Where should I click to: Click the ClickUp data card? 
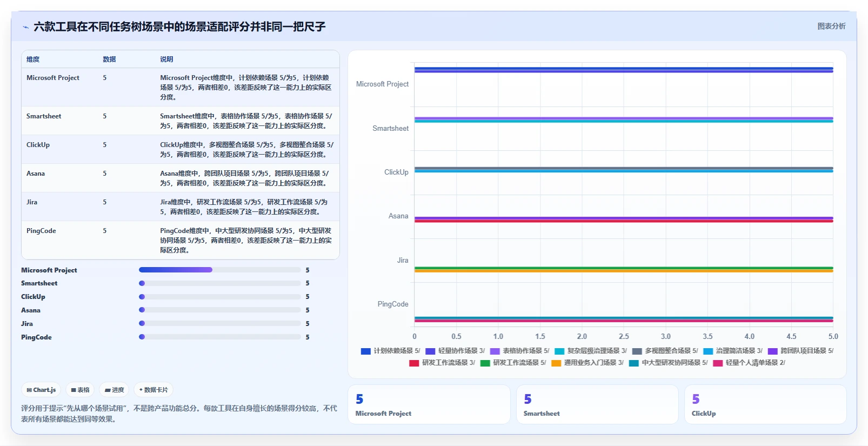tap(765, 404)
